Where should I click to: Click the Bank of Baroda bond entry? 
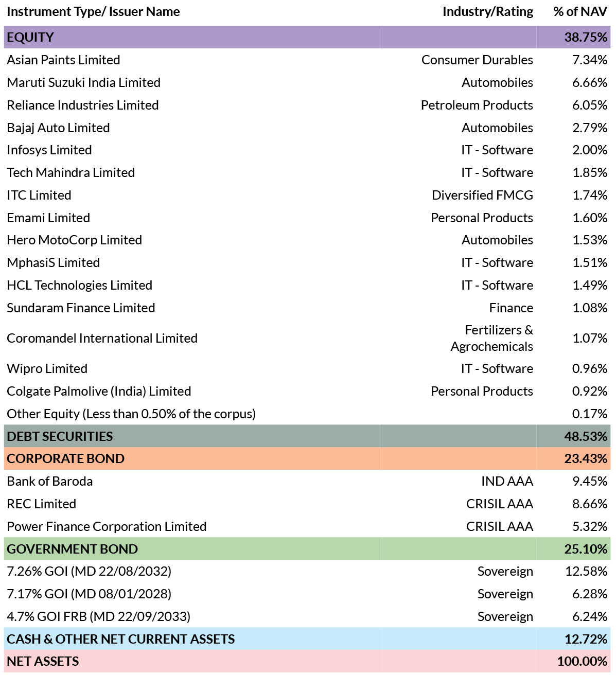pos(50,481)
